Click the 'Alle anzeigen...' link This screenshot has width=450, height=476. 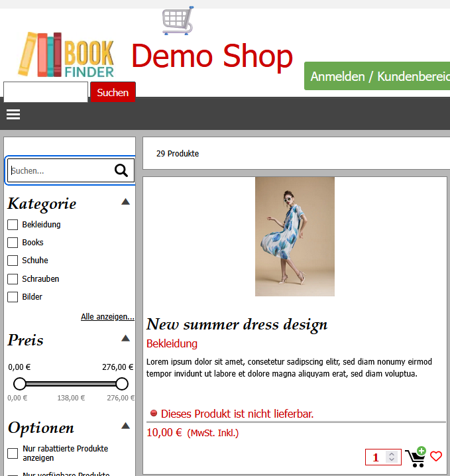107,317
